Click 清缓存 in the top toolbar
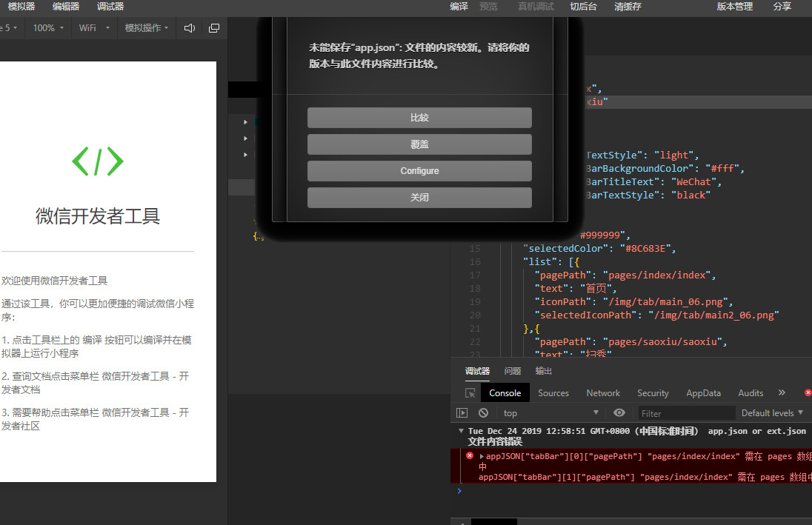Image resolution: width=812 pixels, height=525 pixels. 628,6
